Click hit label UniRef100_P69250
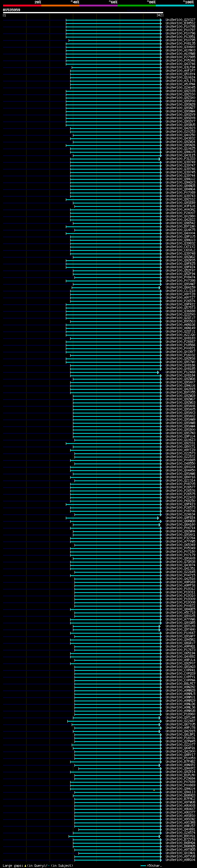The image size is (197, 868). pos(180,501)
